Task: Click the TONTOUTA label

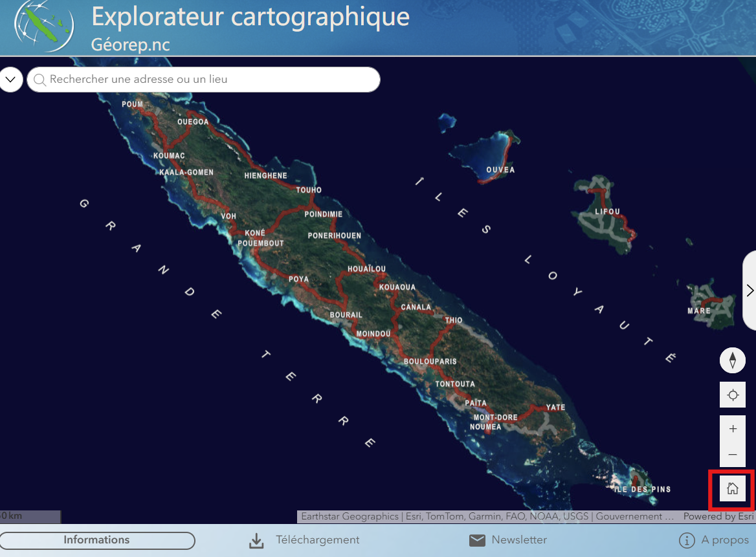Action: pyautogui.click(x=455, y=384)
